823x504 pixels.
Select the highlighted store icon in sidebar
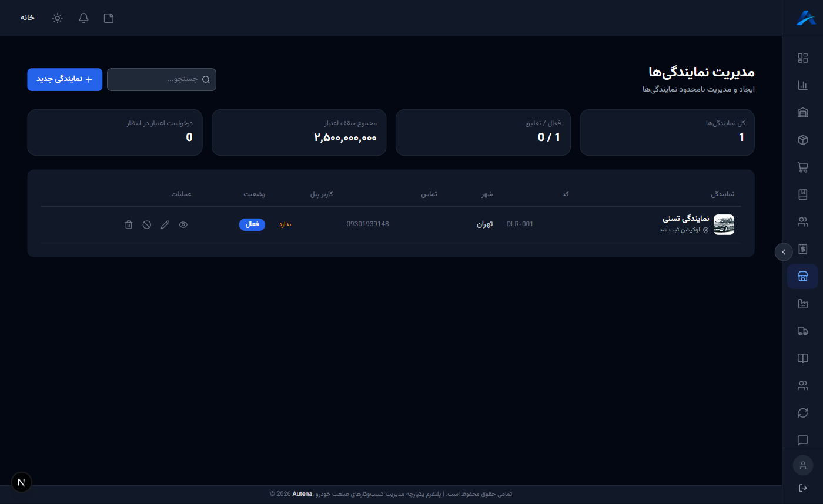coord(802,277)
